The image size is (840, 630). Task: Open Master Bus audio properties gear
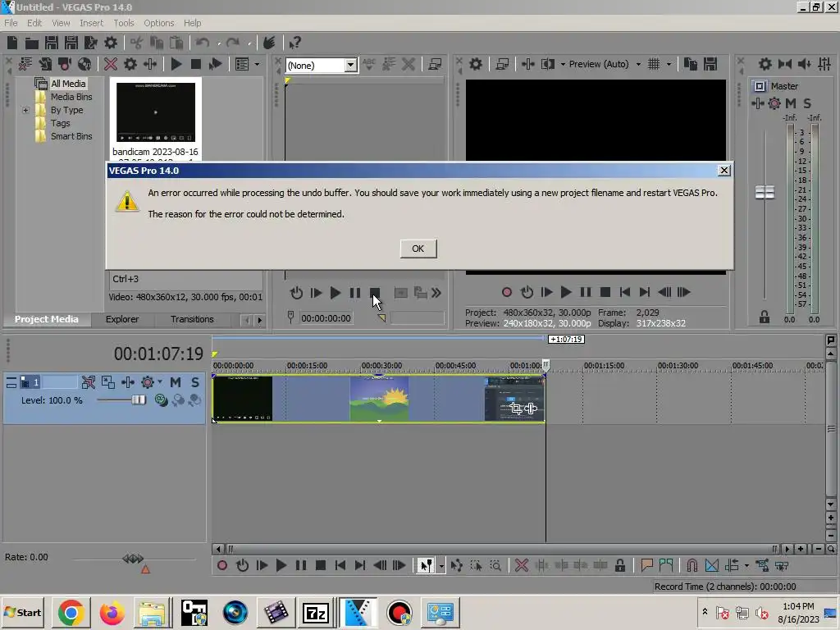point(765,64)
